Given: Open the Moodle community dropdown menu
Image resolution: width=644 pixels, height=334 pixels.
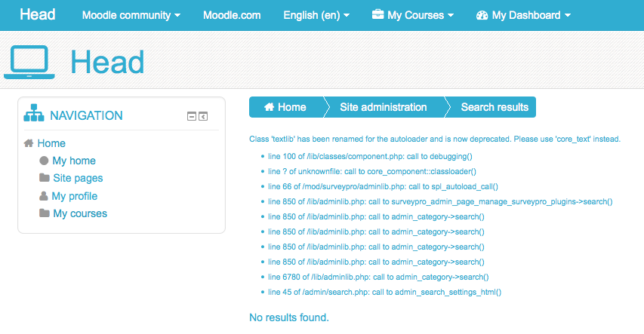Looking at the screenshot, I should click(131, 15).
